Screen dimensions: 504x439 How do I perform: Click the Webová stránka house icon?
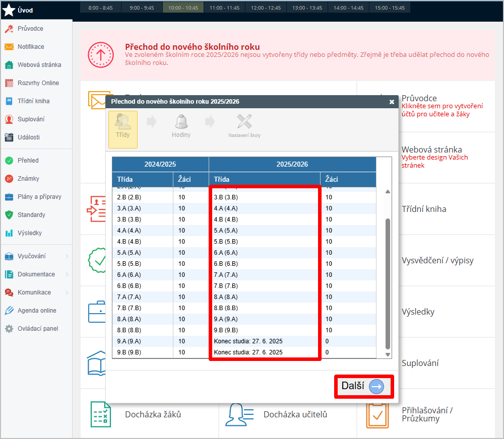[x=9, y=65]
